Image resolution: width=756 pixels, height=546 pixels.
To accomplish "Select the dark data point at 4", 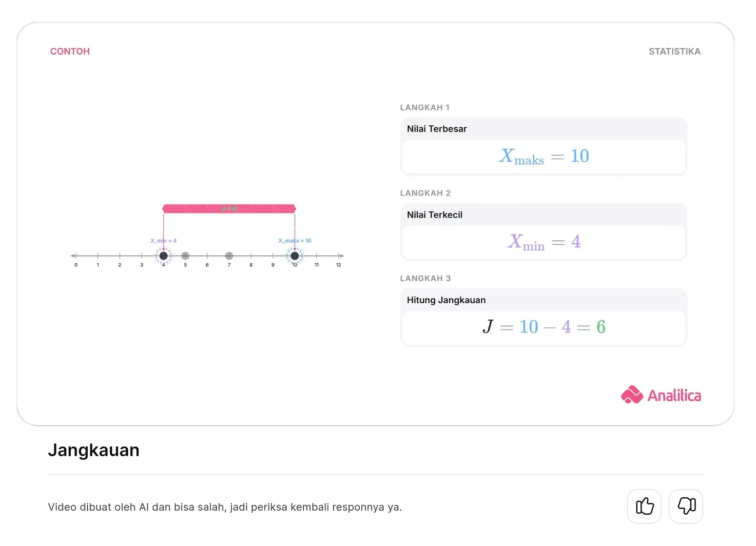I will 163,256.
